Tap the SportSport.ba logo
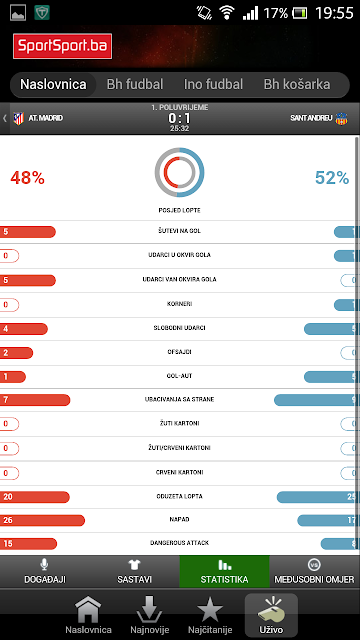 coord(62,46)
